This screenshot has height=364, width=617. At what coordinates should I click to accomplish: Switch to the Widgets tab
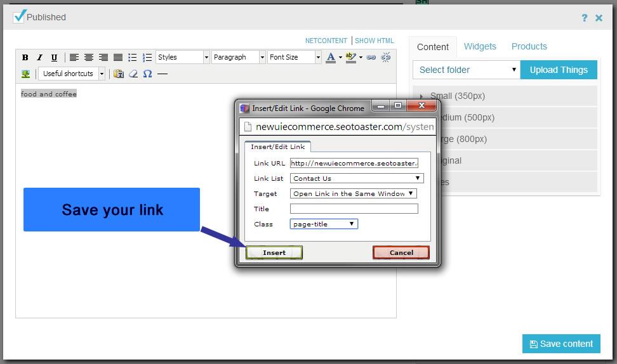[x=480, y=46]
